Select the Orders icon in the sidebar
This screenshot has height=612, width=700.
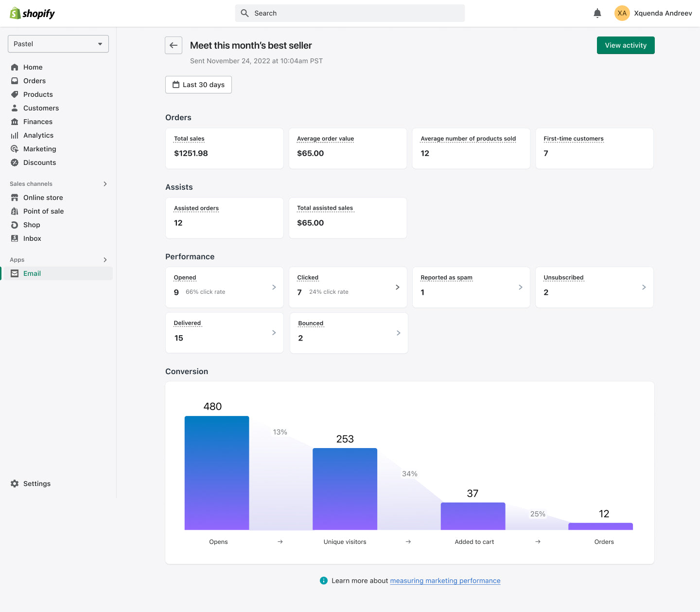pos(15,81)
